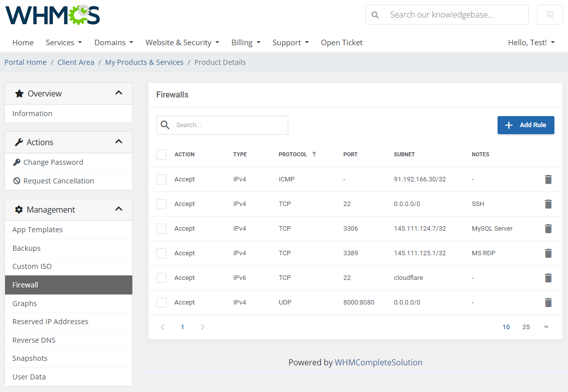Open User Data in sidebar

68,377
